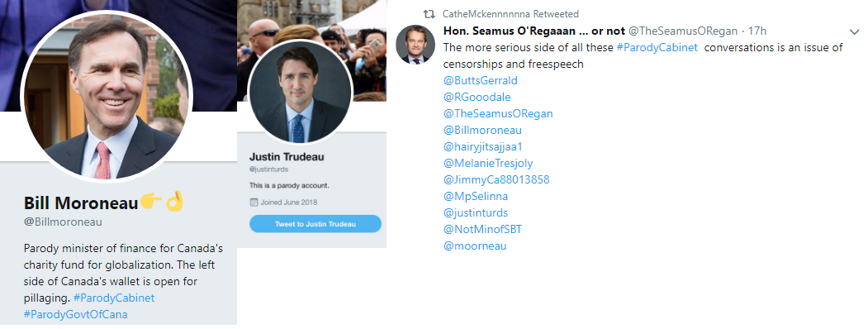Image resolution: width=868 pixels, height=329 pixels.
Task: Click the tweet author's small avatar
Action: [415, 45]
